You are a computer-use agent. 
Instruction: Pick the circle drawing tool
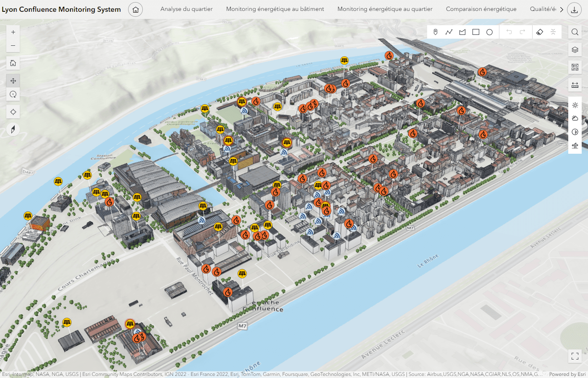click(x=489, y=32)
